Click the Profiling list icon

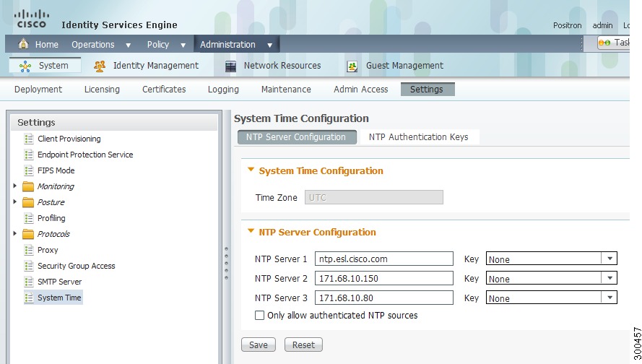click(x=29, y=218)
